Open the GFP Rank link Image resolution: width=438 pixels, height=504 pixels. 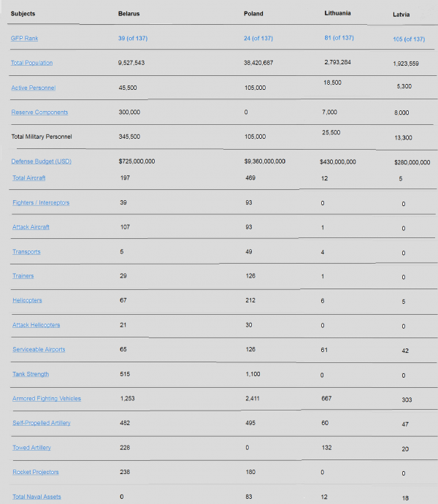point(23,38)
